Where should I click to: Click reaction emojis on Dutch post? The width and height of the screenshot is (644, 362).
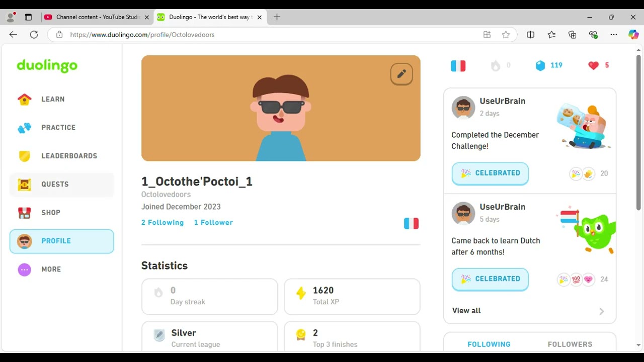(x=576, y=280)
